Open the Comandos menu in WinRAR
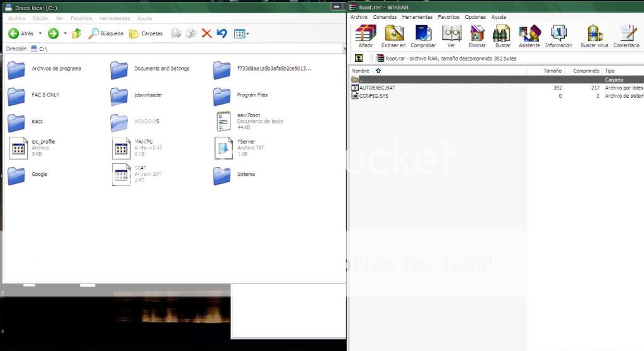The height and width of the screenshot is (351, 644). (385, 17)
